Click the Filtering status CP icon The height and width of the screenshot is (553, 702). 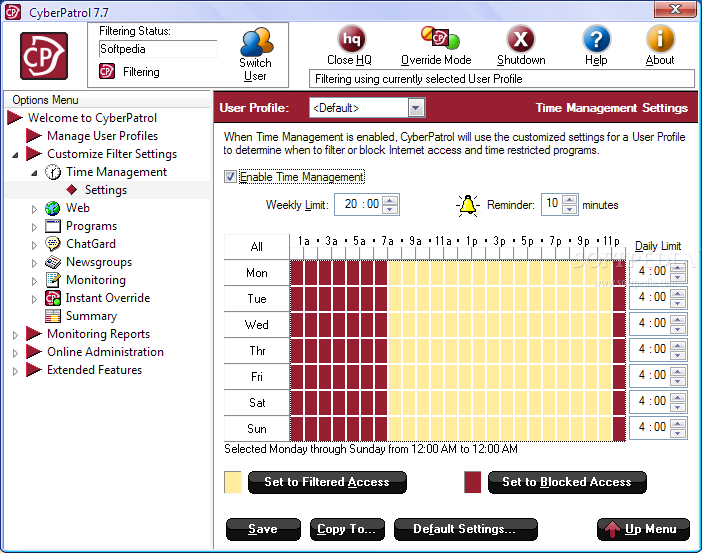pyautogui.click(x=107, y=71)
